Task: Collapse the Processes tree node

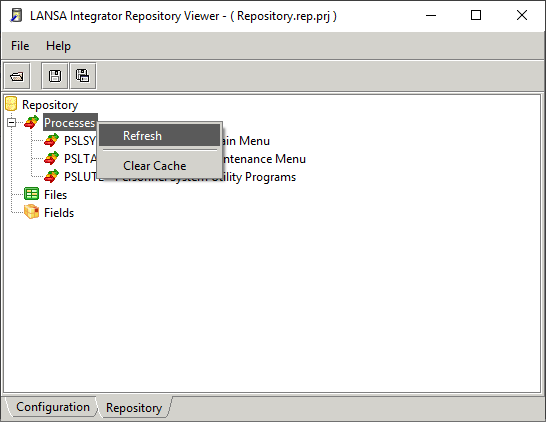Action: point(11,123)
